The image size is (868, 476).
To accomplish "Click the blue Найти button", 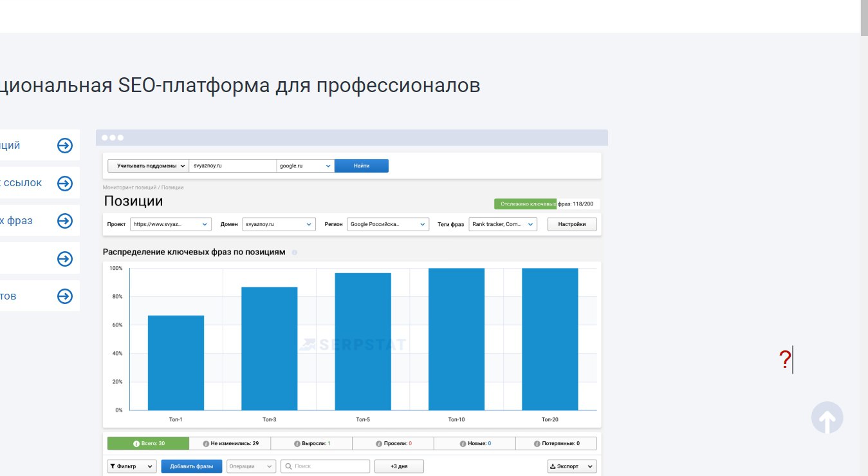I will point(362,166).
